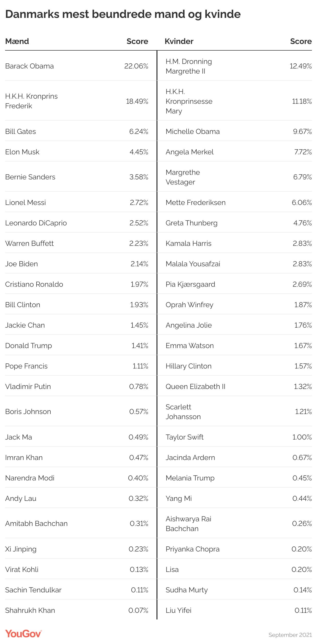
Task: Click the Taylor Swift name
Action: tap(184, 437)
